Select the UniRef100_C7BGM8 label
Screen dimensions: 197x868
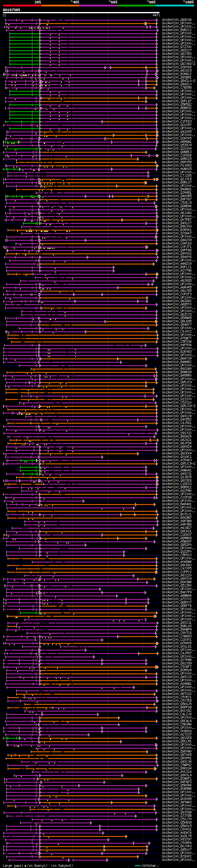pos(176,88)
